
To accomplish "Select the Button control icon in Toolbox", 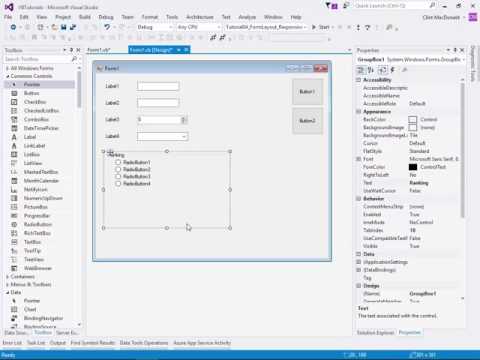I will click(x=14, y=93).
